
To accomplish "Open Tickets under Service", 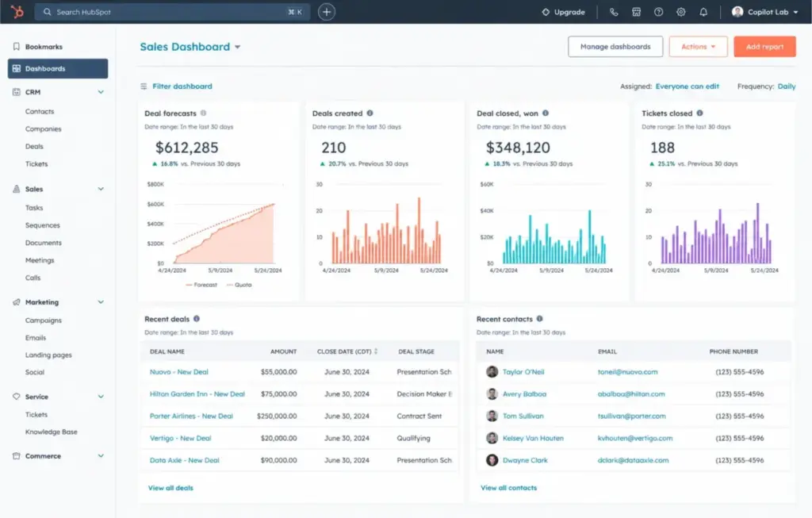I will click(36, 414).
